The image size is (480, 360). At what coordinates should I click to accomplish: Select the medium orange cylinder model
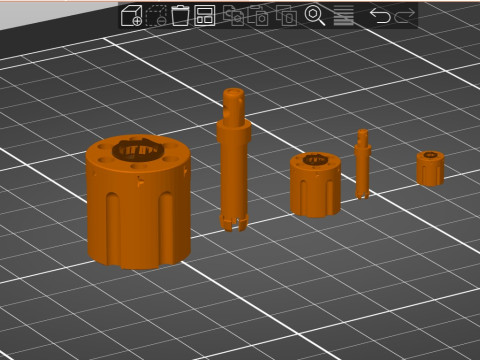pos(315,184)
